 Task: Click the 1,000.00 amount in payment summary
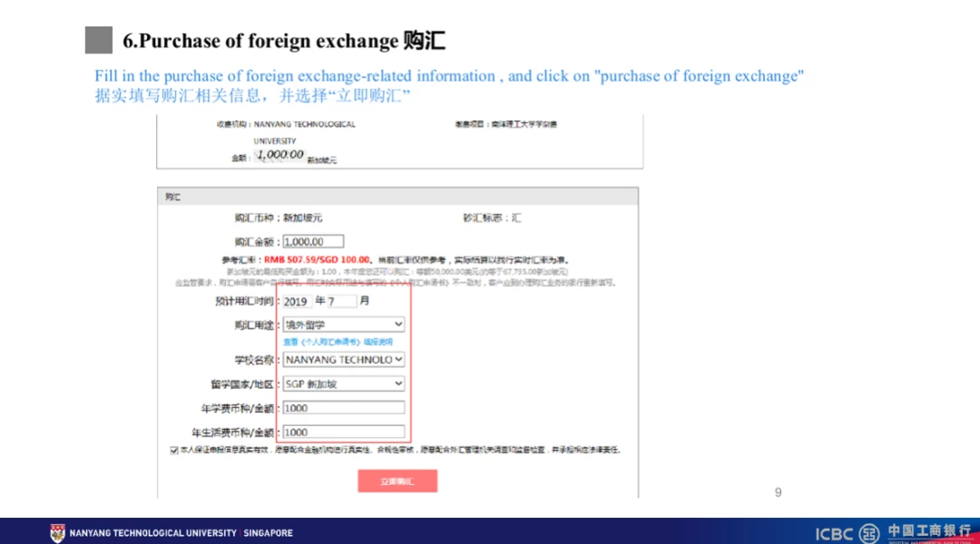click(x=280, y=154)
